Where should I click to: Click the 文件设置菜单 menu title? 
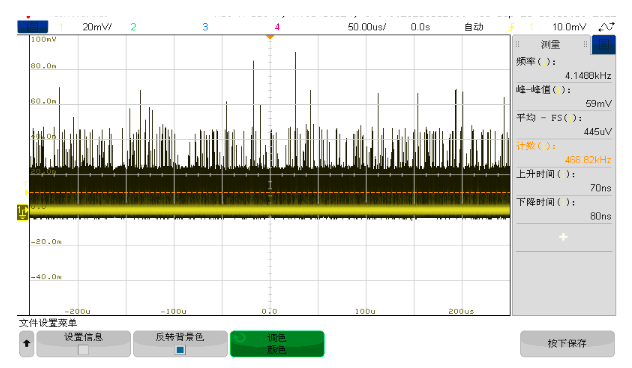pos(48,323)
